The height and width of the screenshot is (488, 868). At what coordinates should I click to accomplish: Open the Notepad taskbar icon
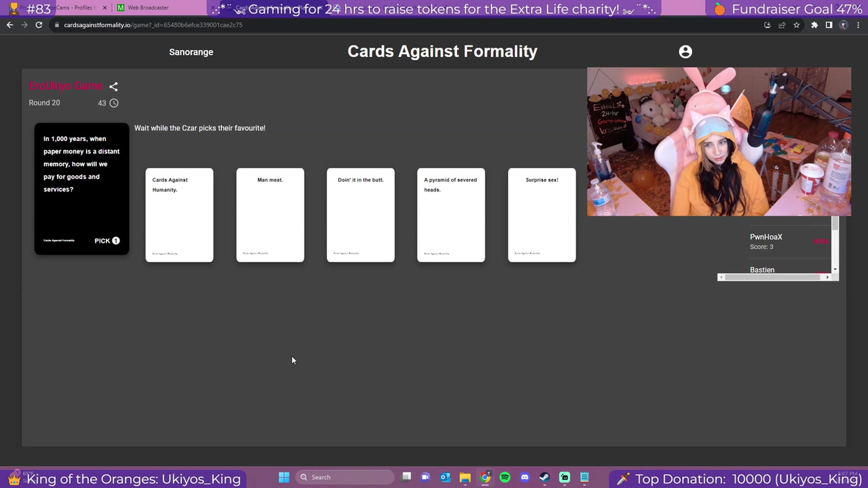[585, 477]
